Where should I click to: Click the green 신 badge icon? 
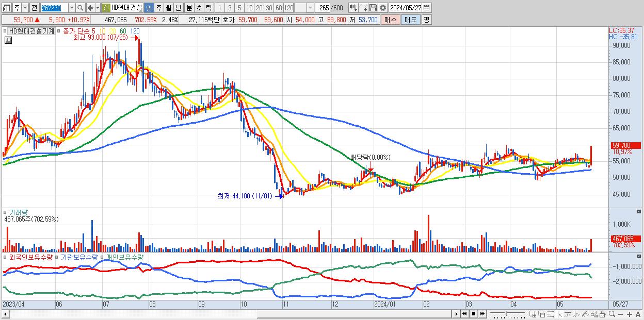(x=106, y=8)
